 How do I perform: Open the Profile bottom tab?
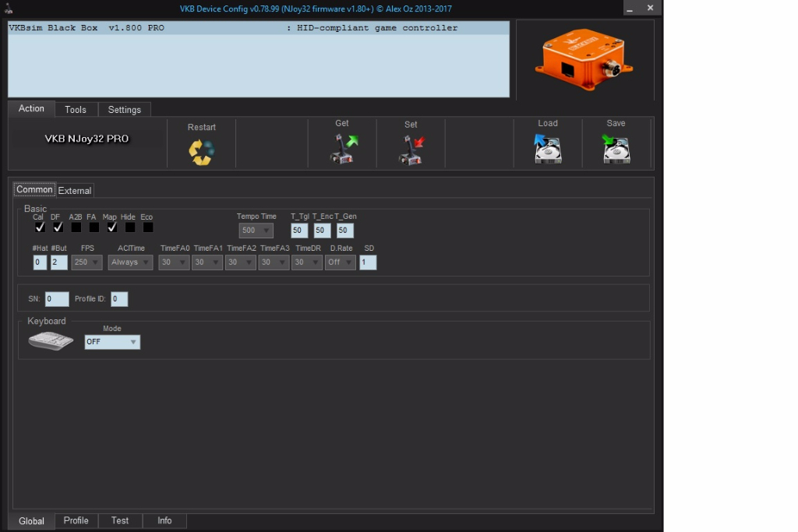click(76, 521)
